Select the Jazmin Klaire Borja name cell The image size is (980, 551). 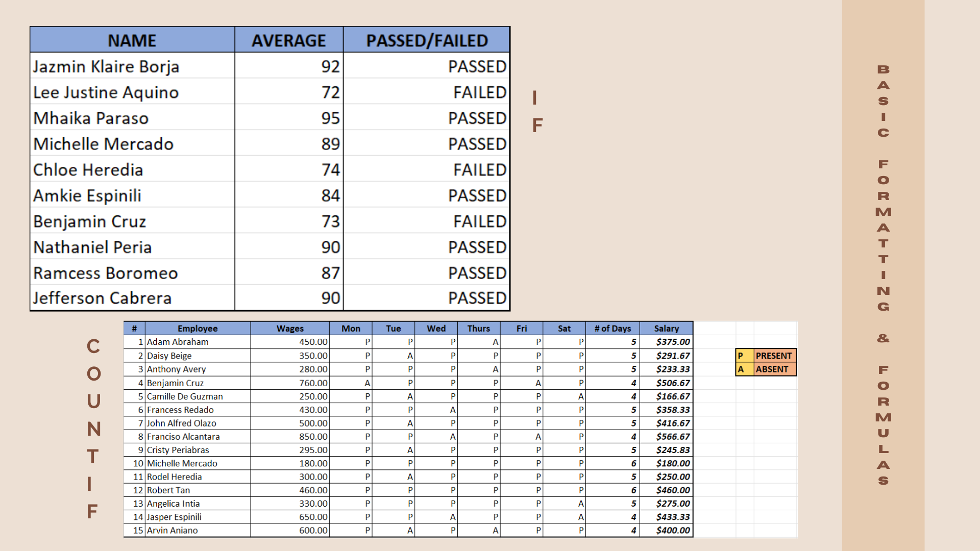[x=106, y=66]
